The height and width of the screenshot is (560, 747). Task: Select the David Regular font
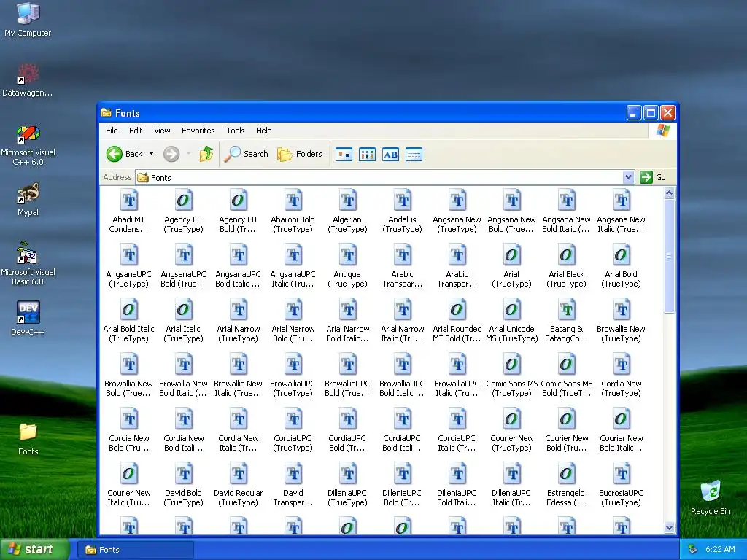pos(239,485)
